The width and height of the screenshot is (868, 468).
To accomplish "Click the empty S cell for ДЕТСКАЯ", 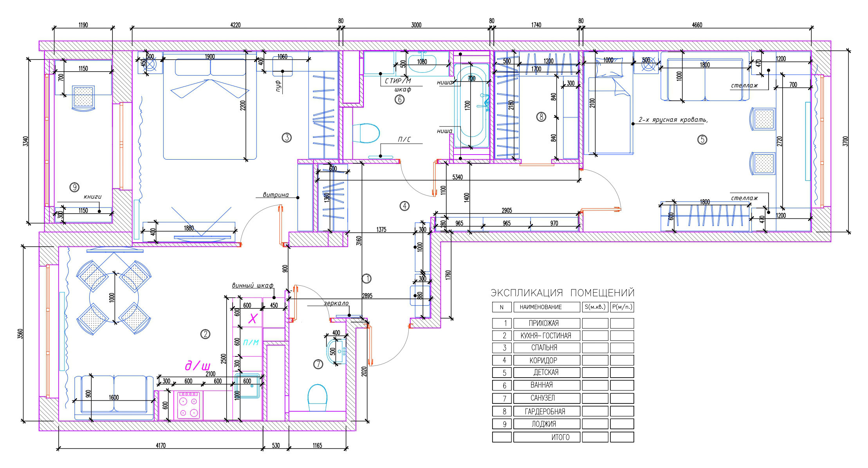I will [x=595, y=373].
